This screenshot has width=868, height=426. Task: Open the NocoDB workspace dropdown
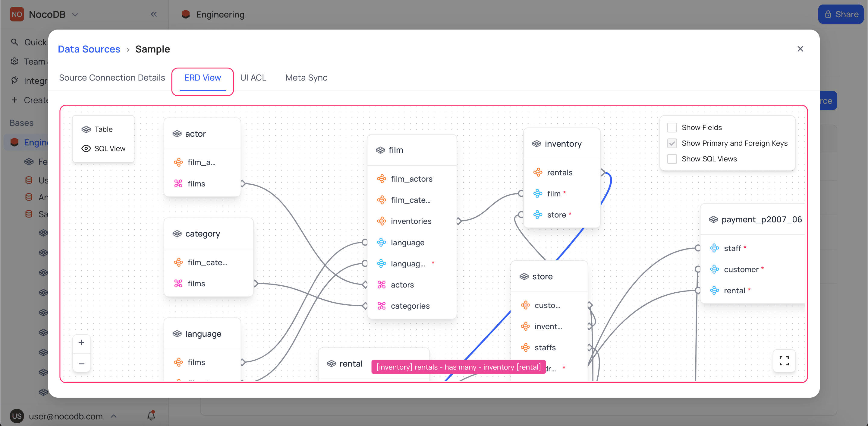(75, 14)
